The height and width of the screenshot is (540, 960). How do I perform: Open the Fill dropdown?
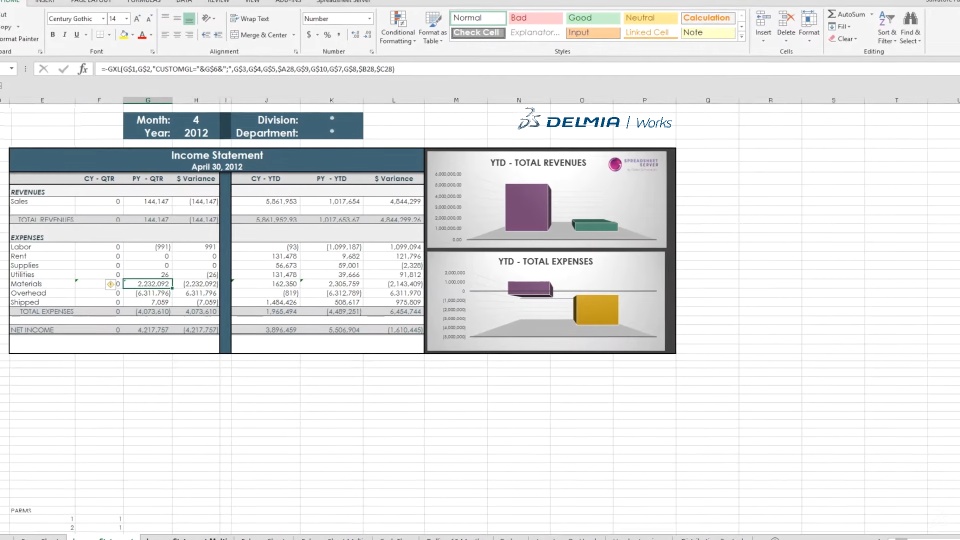pyautogui.click(x=839, y=27)
